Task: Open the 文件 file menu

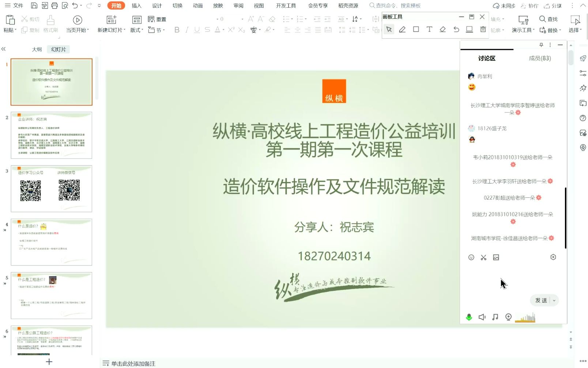Action: (x=14, y=5)
